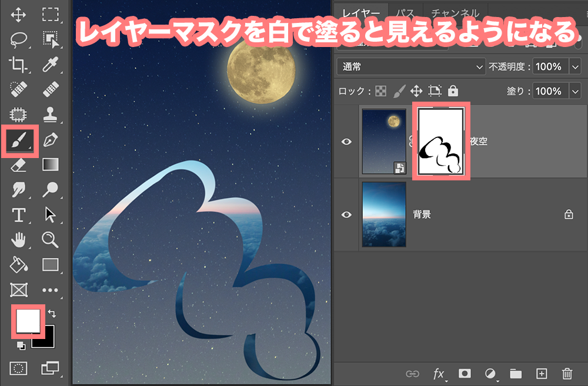588x386 pixels.
Task: Create a new layer group
Action: click(x=516, y=374)
